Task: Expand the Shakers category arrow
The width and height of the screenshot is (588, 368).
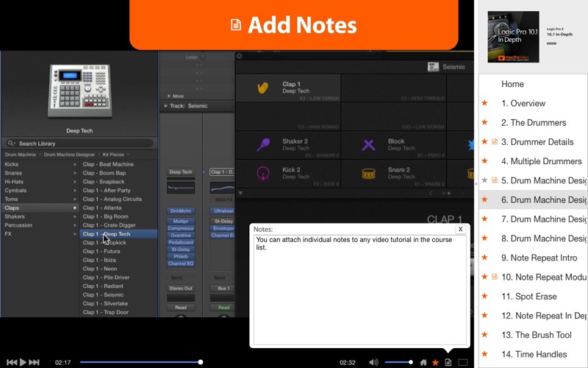Action: pos(75,216)
